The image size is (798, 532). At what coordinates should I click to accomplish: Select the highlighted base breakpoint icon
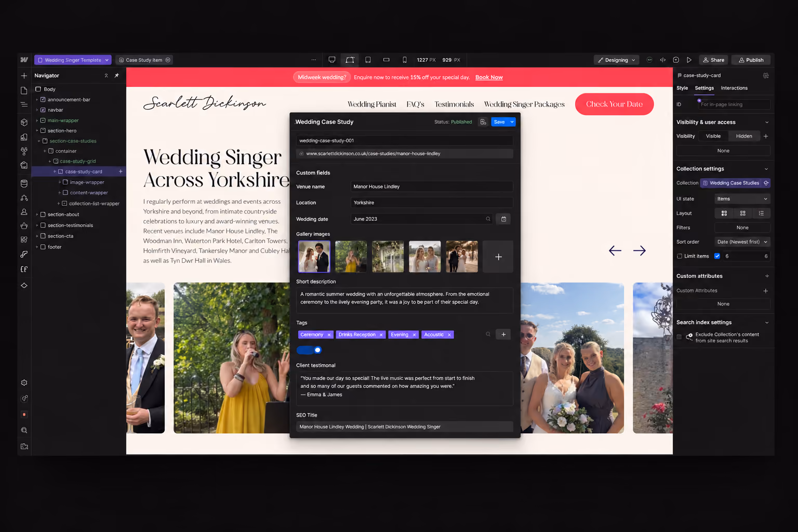350,60
